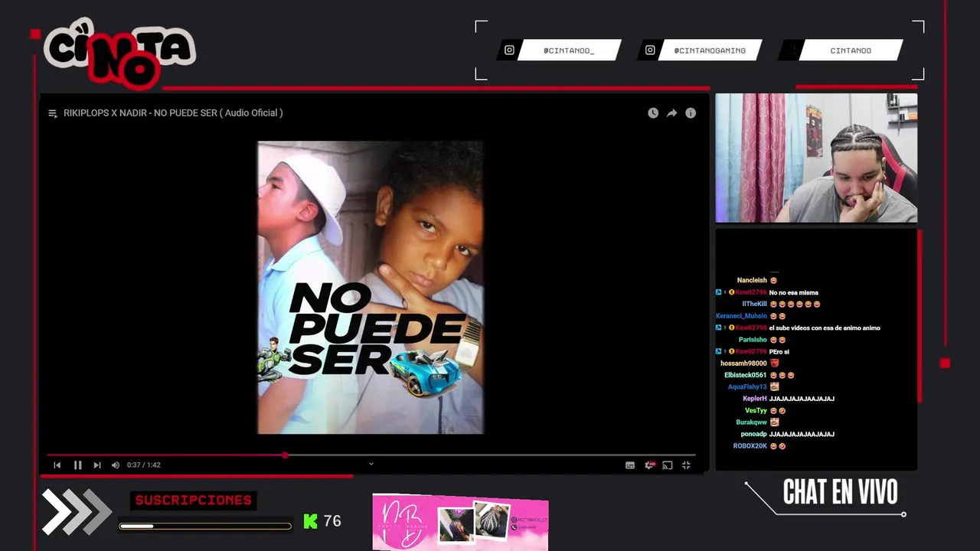Screen dimensions: 980x551
Task: Click chat username Nancleish
Action: [x=752, y=281]
